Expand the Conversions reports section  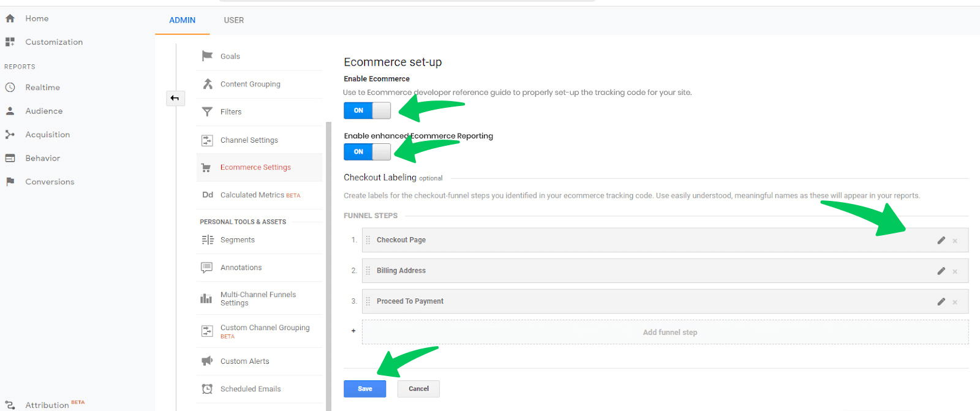pyautogui.click(x=50, y=181)
